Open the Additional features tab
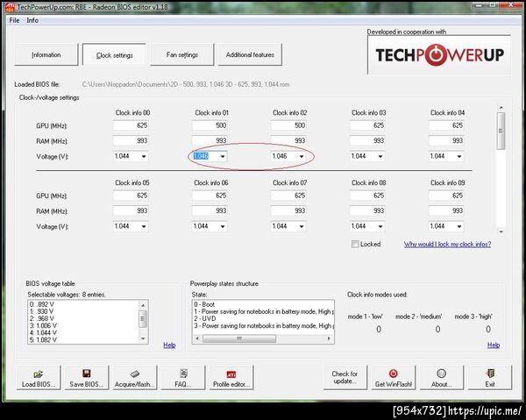The width and height of the screenshot is (526, 420). point(250,54)
